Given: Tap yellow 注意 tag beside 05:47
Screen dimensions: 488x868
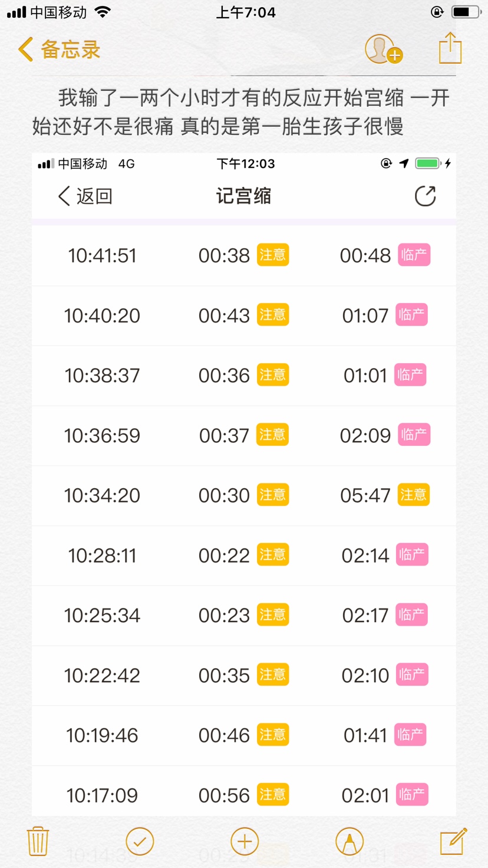Looking at the screenshot, I should tap(414, 495).
